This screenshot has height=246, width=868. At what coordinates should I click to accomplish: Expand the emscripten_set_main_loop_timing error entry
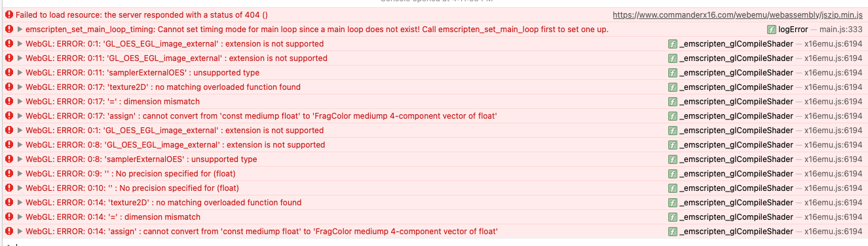tap(20, 30)
